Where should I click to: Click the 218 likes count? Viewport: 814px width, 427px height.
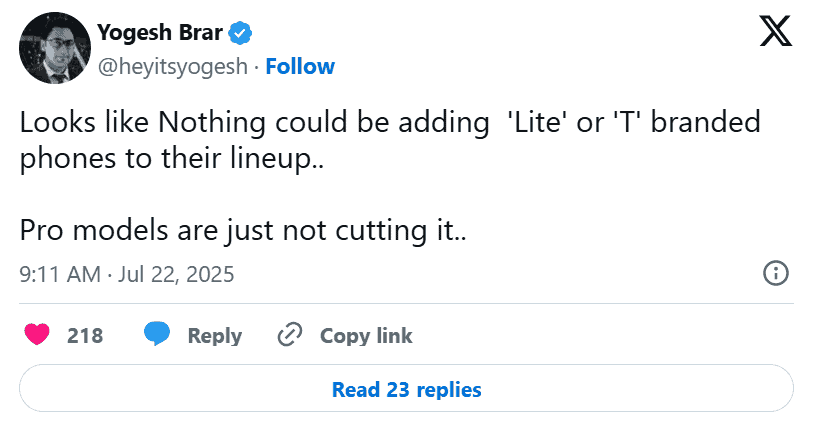point(85,336)
